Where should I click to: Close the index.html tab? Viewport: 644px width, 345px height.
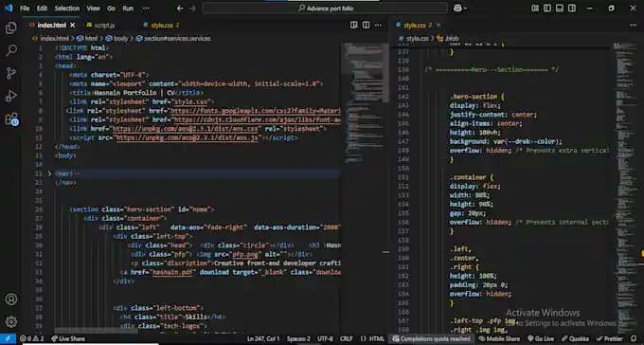(73, 25)
